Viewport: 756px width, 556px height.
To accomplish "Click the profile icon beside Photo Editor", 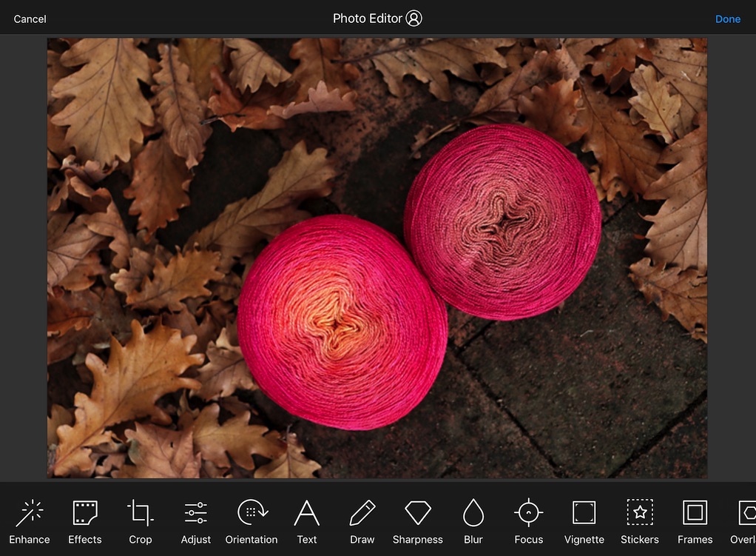I will pyautogui.click(x=414, y=19).
